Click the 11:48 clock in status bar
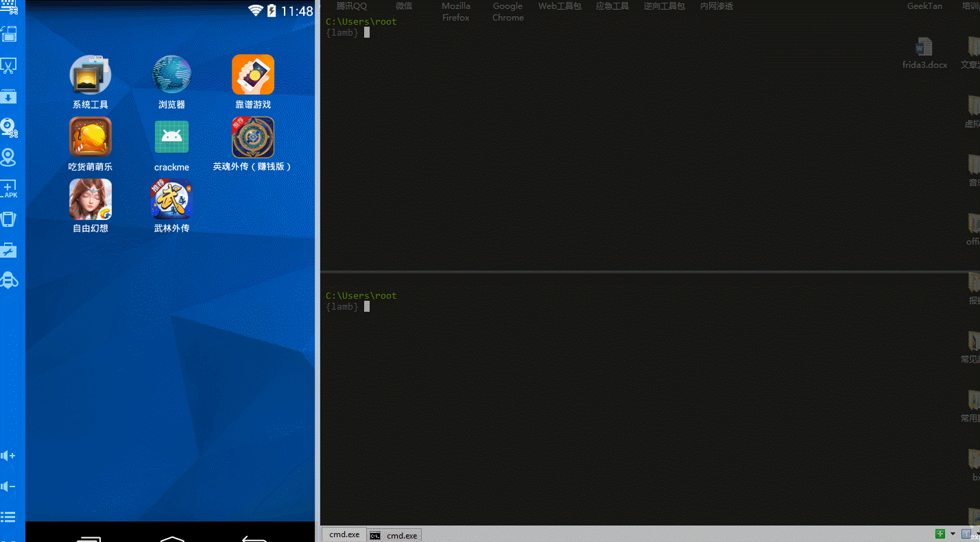The image size is (980, 542). pyautogui.click(x=297, y=11)
